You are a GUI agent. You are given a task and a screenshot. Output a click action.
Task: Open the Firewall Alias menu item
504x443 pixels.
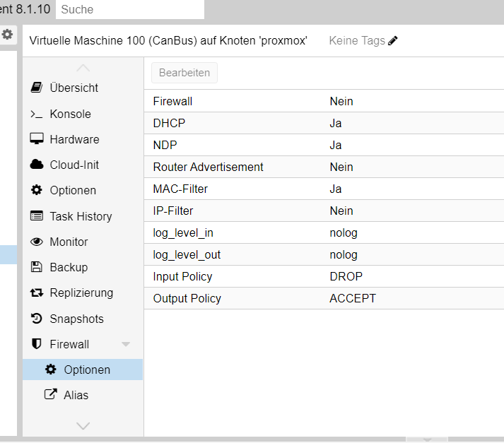[76, 395]
